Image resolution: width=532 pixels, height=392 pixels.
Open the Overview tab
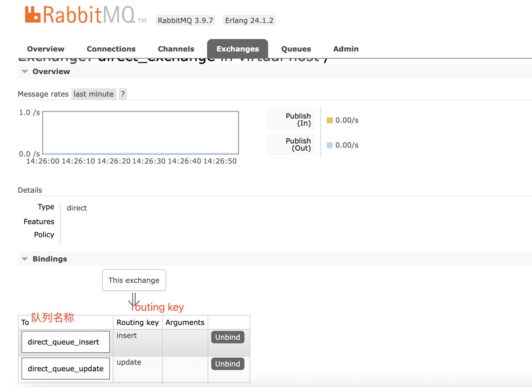[x=46, y=49]
